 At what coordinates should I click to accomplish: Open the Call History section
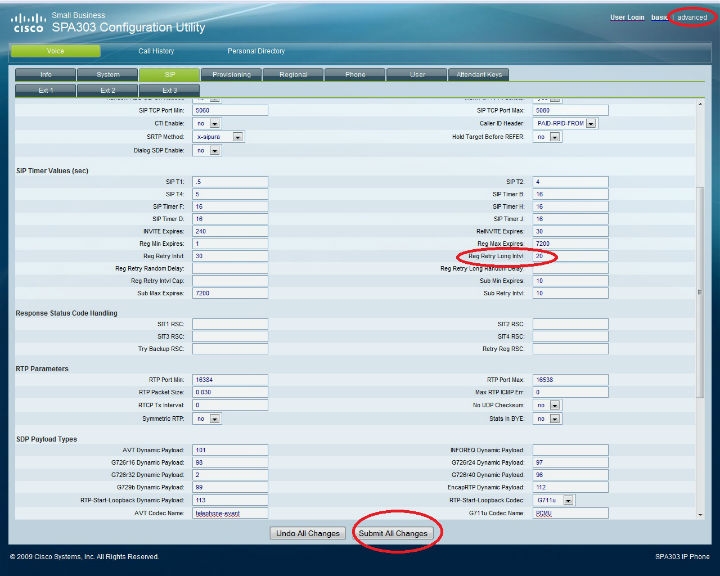[x=155, y=51]
